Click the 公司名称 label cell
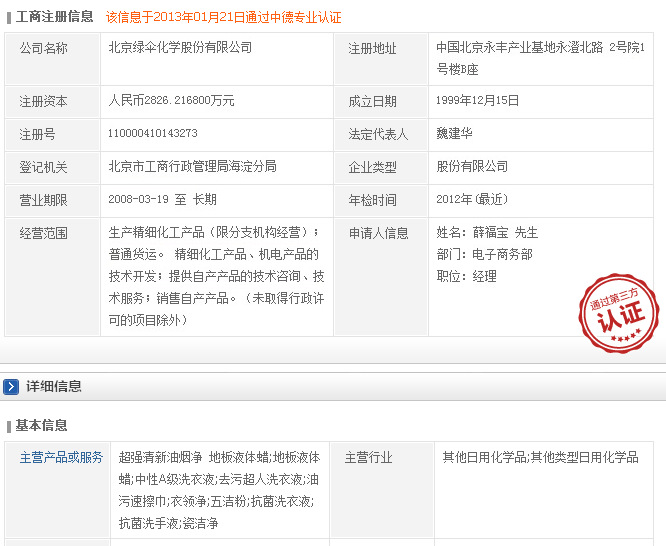Viewport: 666px width, 546px height. [x=52, y=59]
